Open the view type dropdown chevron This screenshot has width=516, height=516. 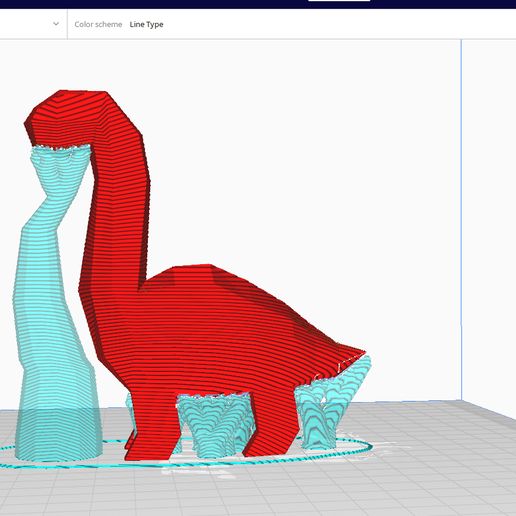pos(56,24)
